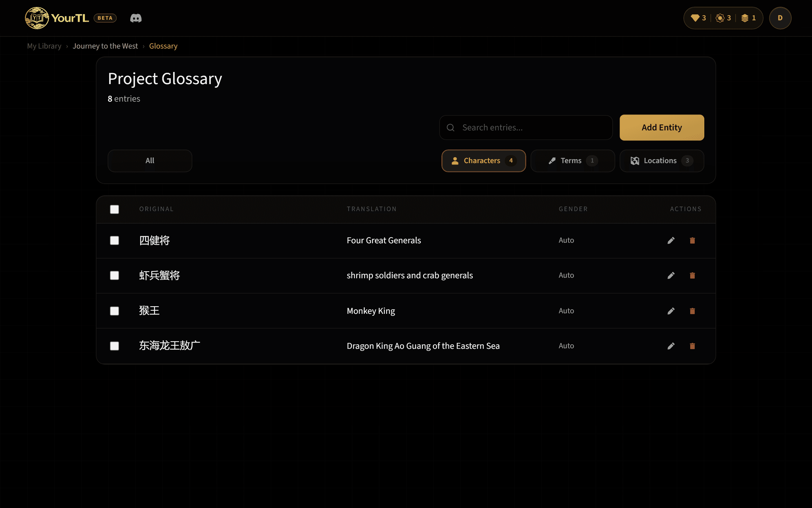
Task: Click the Four Great Generals translation
Action: pyautogui.click(x=383, y=240)
